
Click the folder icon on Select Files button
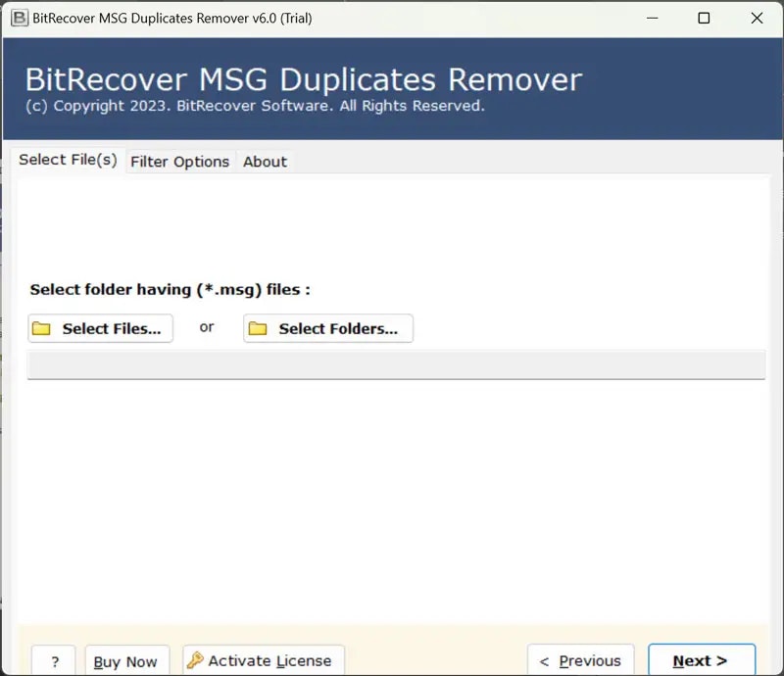[41, 328]
